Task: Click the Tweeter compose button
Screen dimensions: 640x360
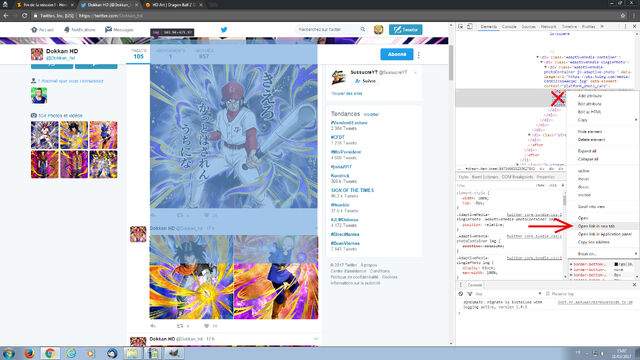Action: click(406, 29)
